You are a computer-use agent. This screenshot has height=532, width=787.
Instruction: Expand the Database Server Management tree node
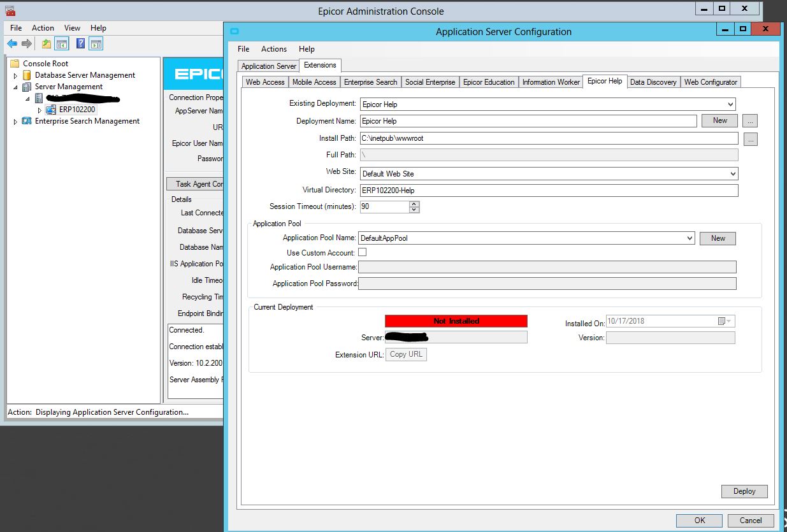[16, 76]
